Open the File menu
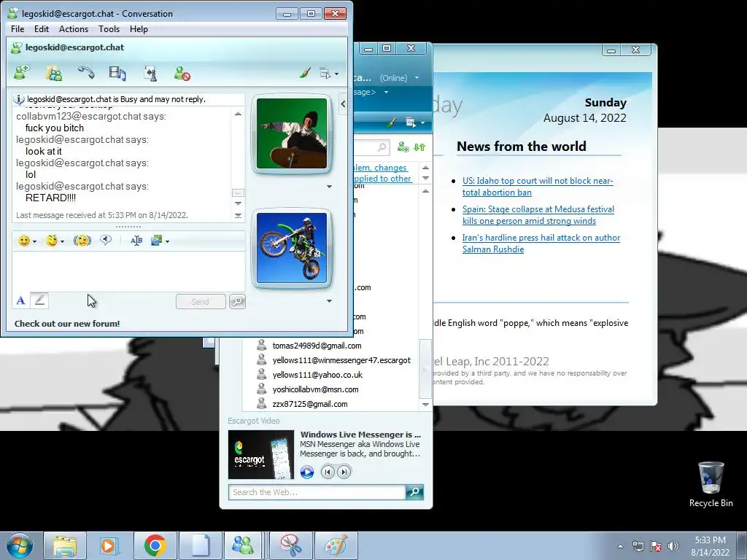The height and width of the screenshot is (560, 747). tap(18, 29)
